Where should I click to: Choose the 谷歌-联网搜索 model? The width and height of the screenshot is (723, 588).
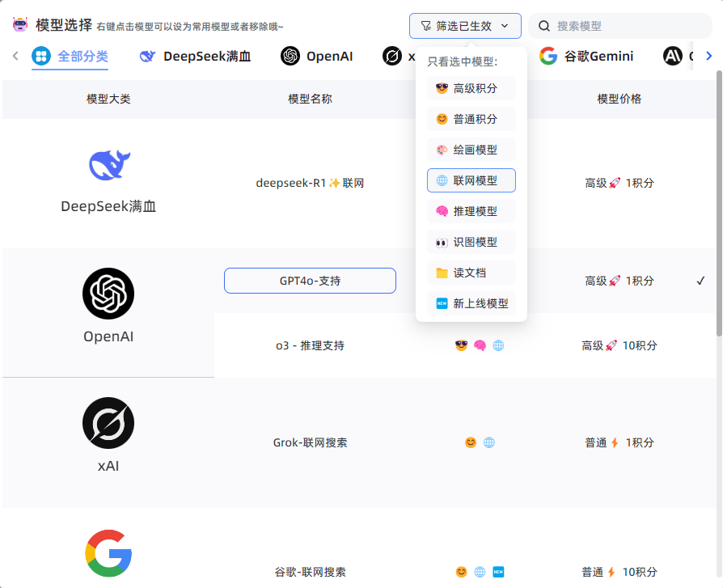[310, 572]
